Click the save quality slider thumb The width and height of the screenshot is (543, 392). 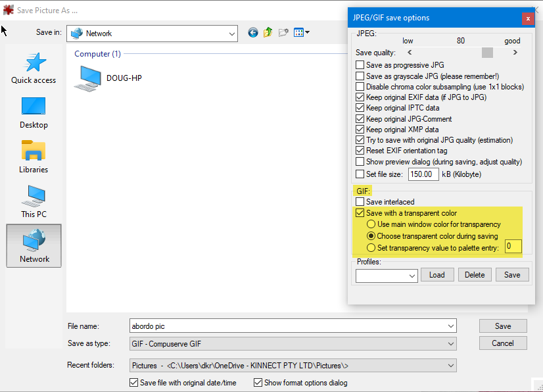click(x=487, y=53)
